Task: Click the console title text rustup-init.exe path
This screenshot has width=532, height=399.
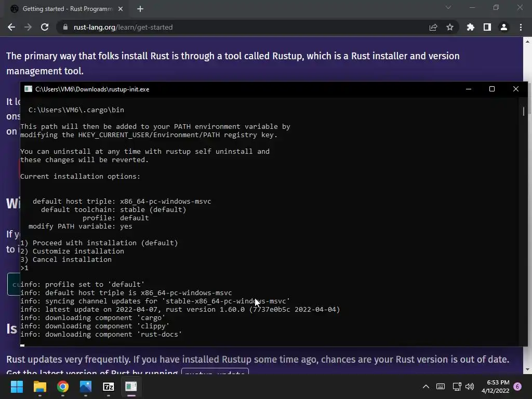Action: [92, 89]
